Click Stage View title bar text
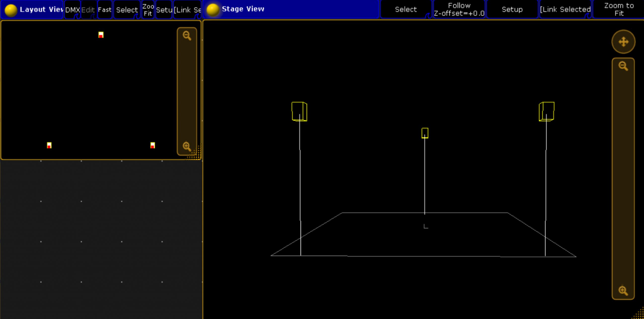Viewport: 644px width, 319px height. tap(243, 9)
